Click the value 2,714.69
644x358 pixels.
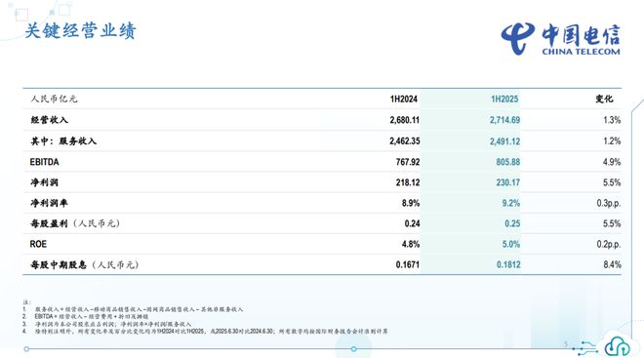point(504,120)
